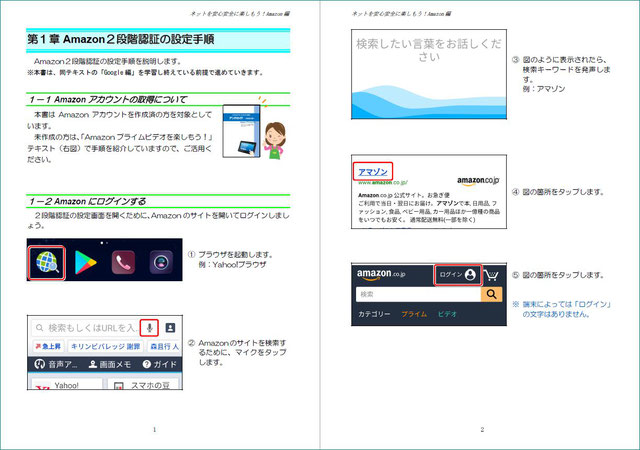Image resolution: width=640 pixels, height=450 pixels.
Task: Tap the microphone icon in search bar
Action: point(149,327)
